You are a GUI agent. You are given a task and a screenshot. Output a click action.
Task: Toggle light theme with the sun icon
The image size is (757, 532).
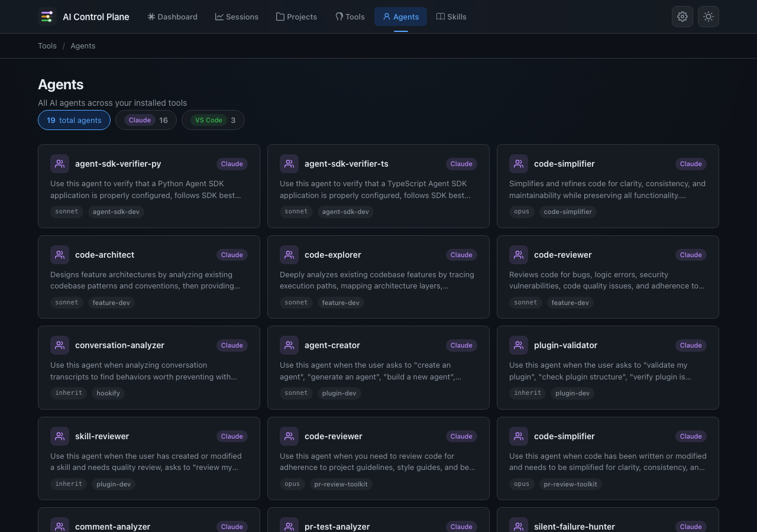tap(709, 17)
